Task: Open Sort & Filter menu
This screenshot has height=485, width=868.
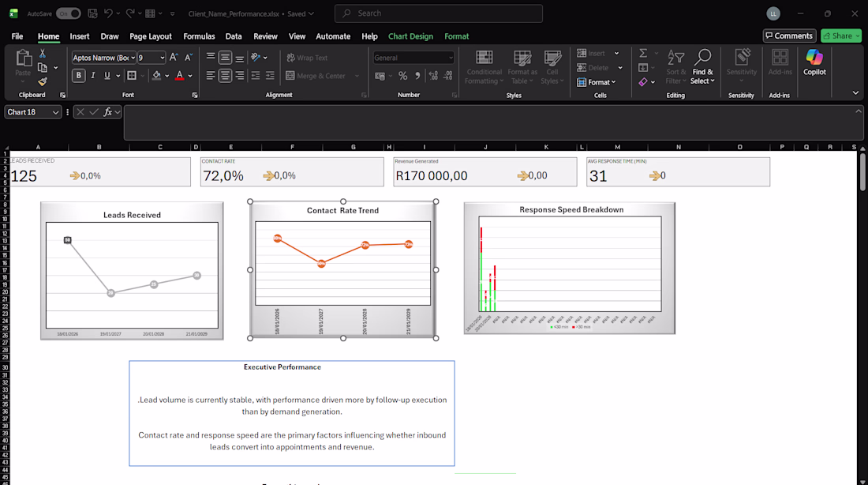Action: pos(676,66)
